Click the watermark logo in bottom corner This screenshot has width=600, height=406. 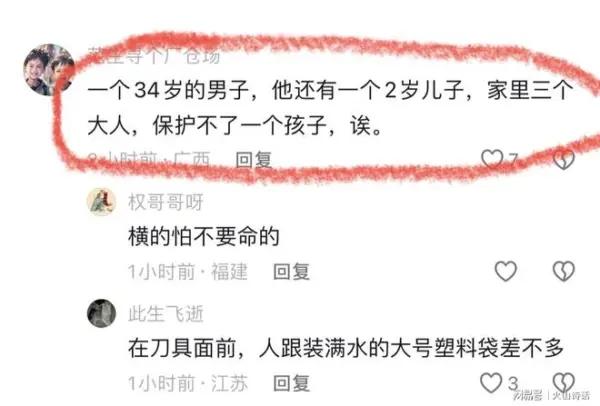click(x=551, y=395)
